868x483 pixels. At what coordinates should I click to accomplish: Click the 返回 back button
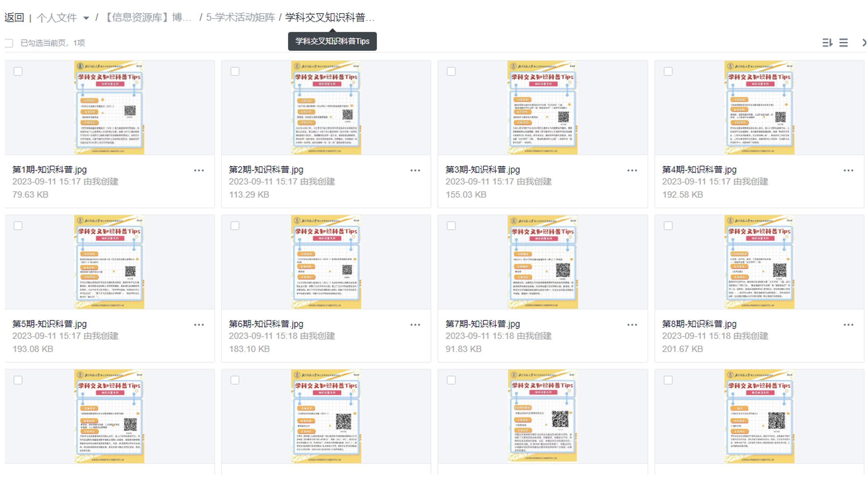(14, 17)
